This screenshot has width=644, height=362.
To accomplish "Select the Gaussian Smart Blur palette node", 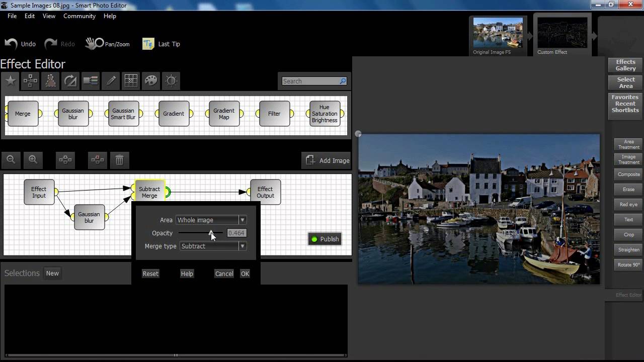I will point(123,114).
